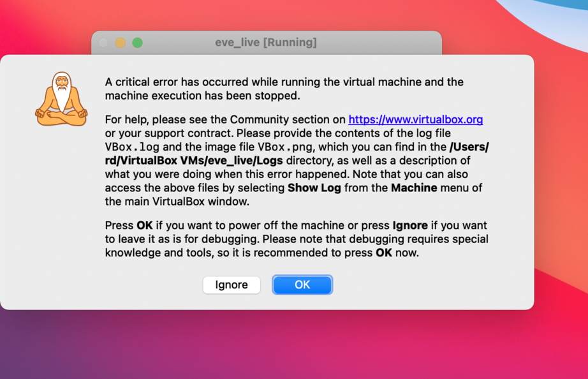Image resolution: width=588 pixels, height=379 pixels.
Task: Choose Ignore to leave the machine for debugging
Action: pos(232,285)
